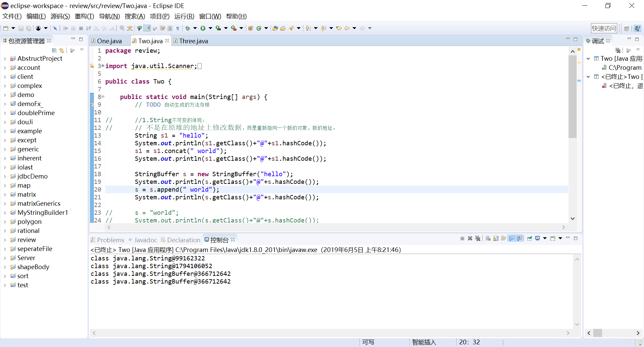Click the Resume debug icon

click(x=65, y=28)
